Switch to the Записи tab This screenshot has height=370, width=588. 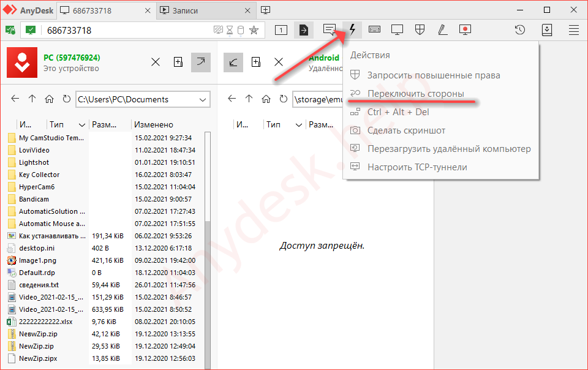201,10
